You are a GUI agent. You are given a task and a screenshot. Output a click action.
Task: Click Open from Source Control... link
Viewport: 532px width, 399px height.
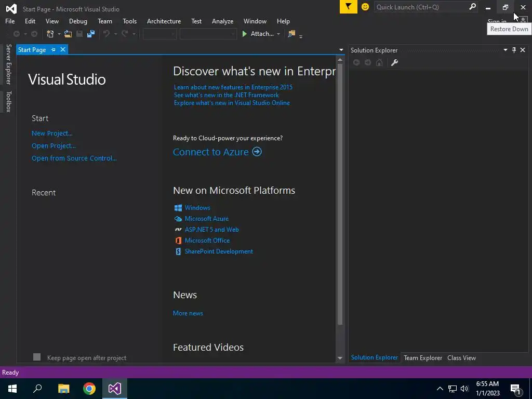pos(74,158)
